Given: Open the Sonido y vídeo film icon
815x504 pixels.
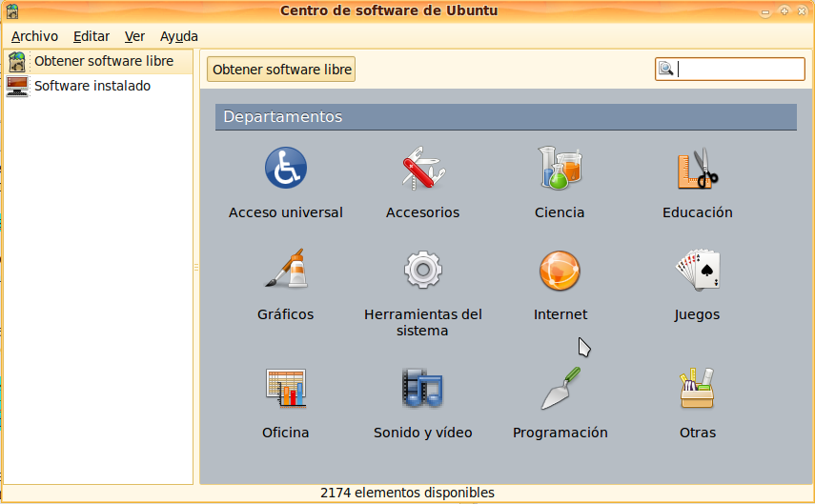Looking at the screenshot, I should pos(422,388).
